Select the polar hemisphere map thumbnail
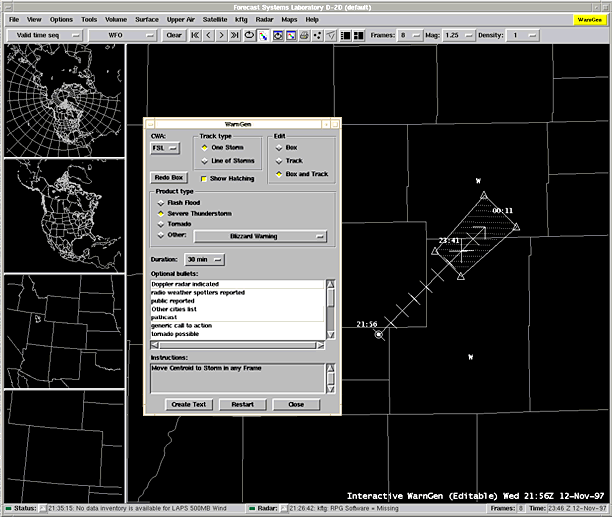612x517 pixels. 64,101
